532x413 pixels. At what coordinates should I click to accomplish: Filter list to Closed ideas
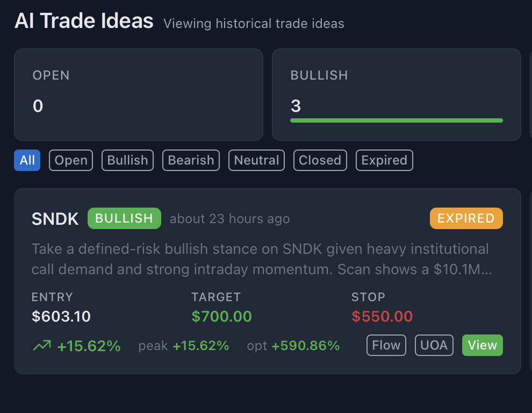pyautogui.click(x=320, y=160)
